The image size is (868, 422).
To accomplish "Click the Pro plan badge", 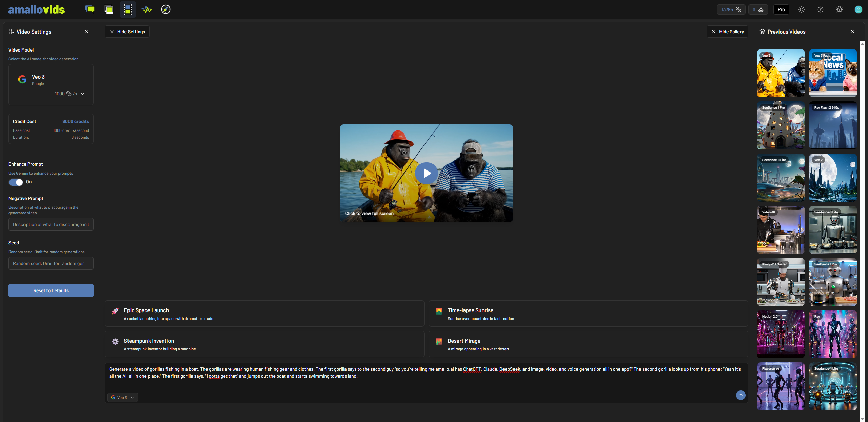I will coord(781,9).
